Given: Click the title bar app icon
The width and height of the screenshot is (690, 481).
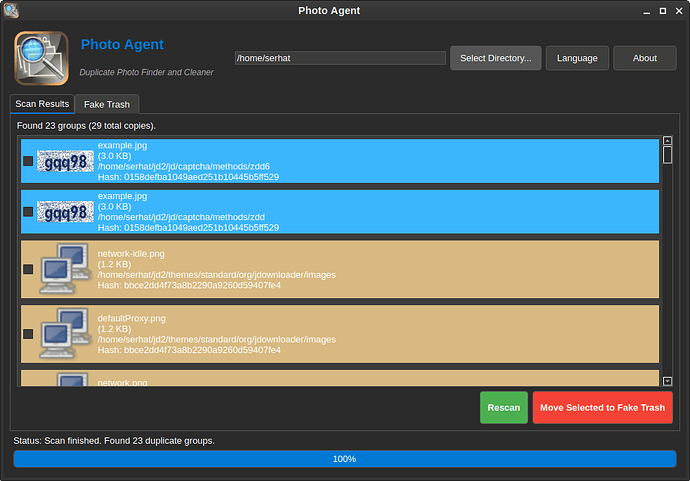Looking at the screenshot, I should tap(12, 10).
